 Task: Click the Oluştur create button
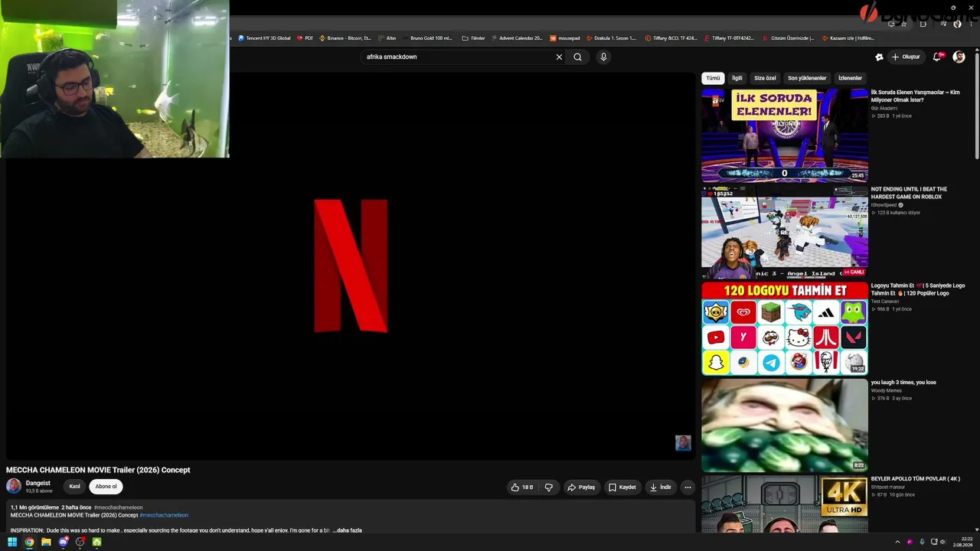(906, 57)
